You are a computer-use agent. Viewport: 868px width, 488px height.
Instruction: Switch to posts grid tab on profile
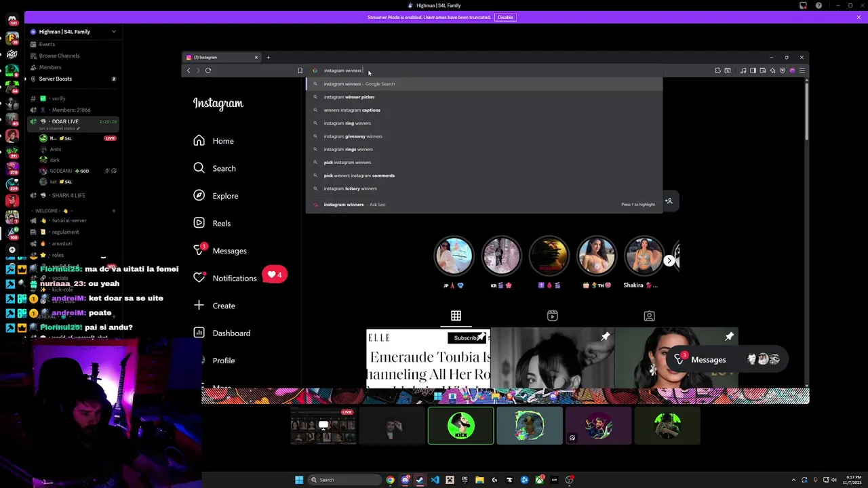click(456, 316)
